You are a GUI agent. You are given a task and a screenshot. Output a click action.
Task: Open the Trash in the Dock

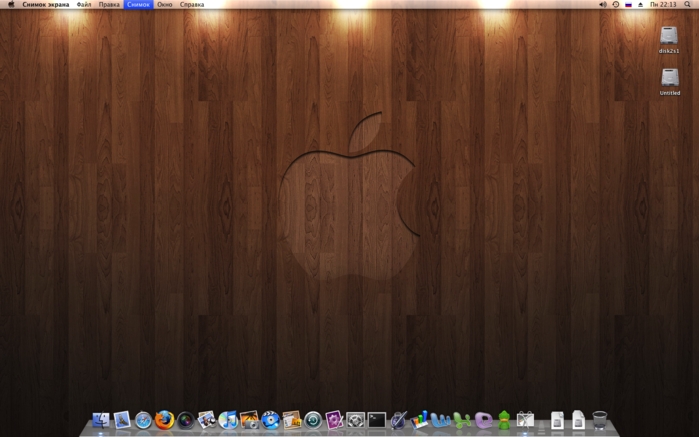coord(600,420)
